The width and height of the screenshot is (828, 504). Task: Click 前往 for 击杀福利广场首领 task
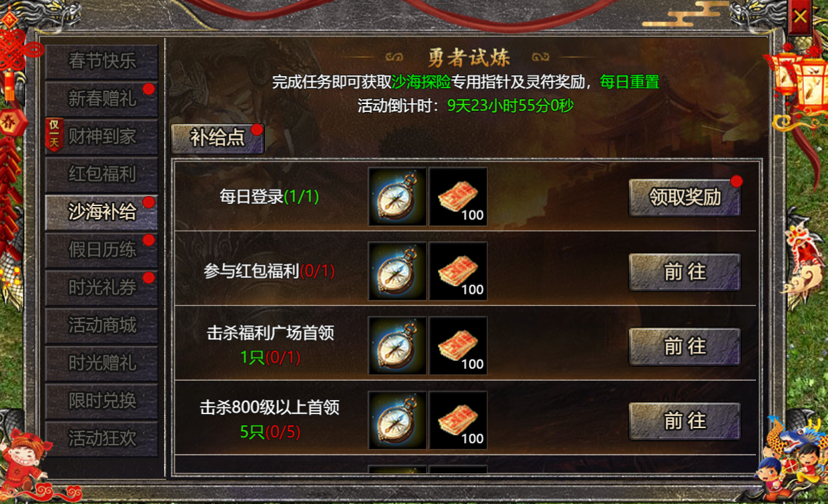point(685,347)
